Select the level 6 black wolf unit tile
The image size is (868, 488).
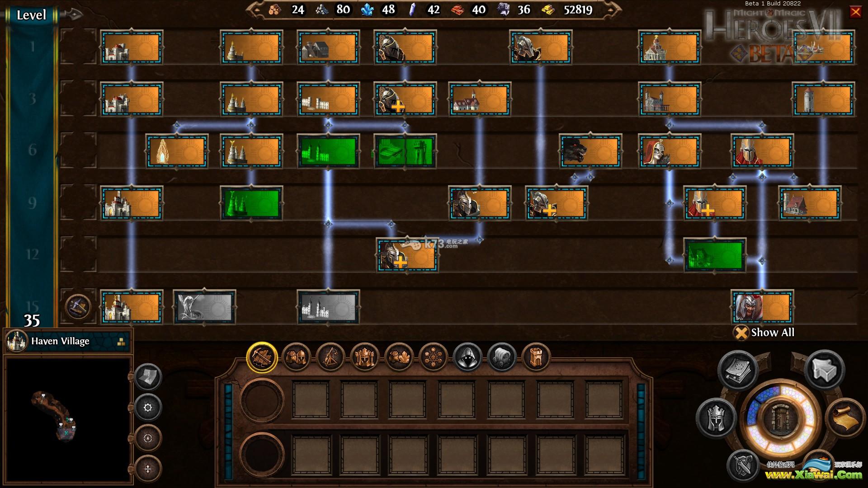point(590,151)
